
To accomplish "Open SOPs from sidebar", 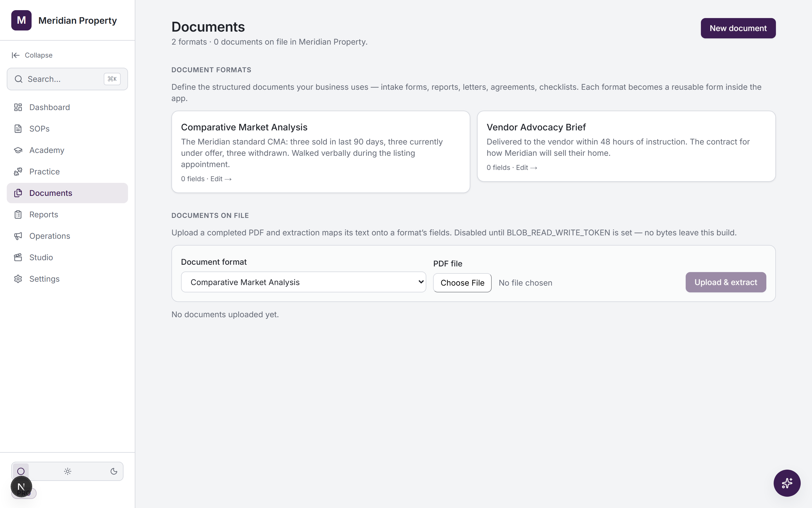I will [x=67, y=129].
